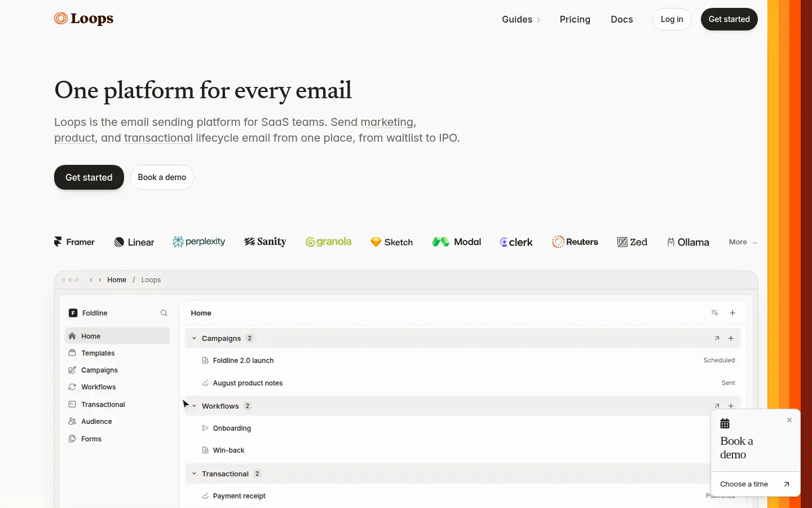This screenshot has width=812, height=508.
Task: Open the Pricing page
Action: tap(575, 19)
